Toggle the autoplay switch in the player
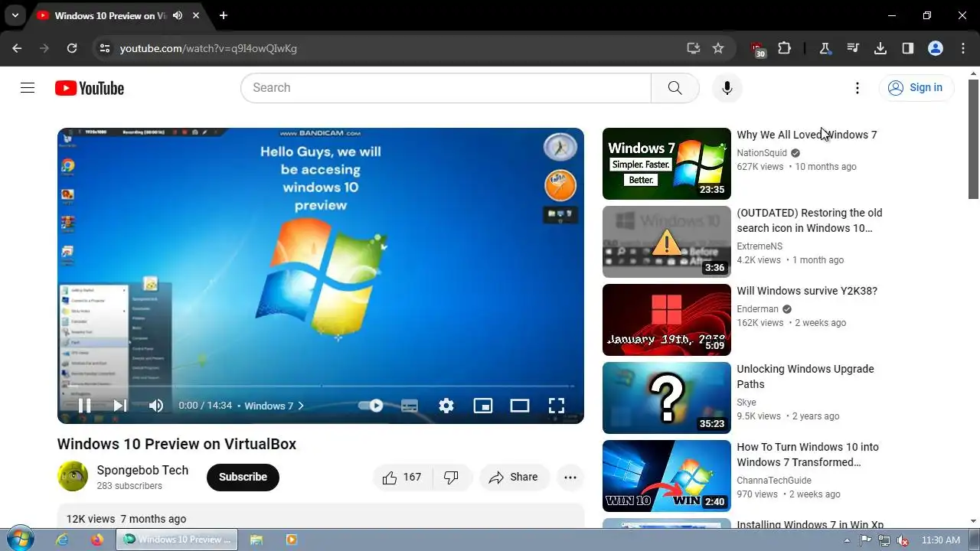Image resolution: width=980 pixels, height=551 pixels. click(371, 406)
